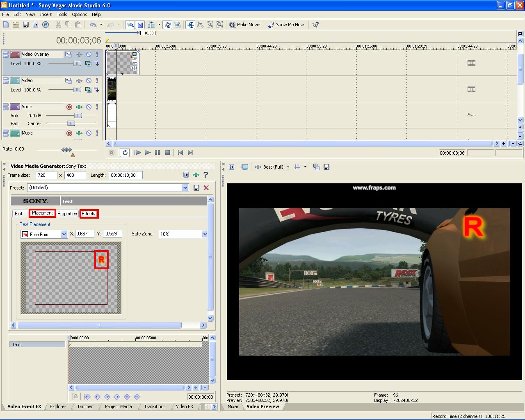Expand the Undo history dropdown arrow

point(101,25)
